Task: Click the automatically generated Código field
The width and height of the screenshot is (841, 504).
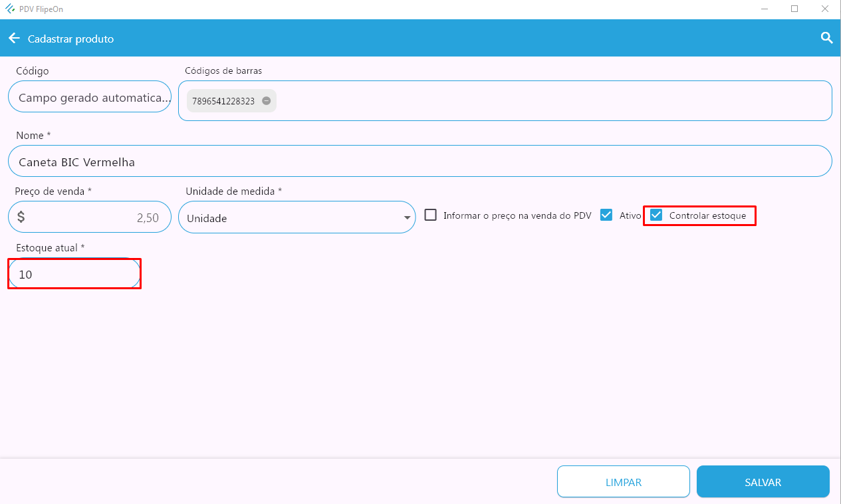Action: click(x=90, y=98)
